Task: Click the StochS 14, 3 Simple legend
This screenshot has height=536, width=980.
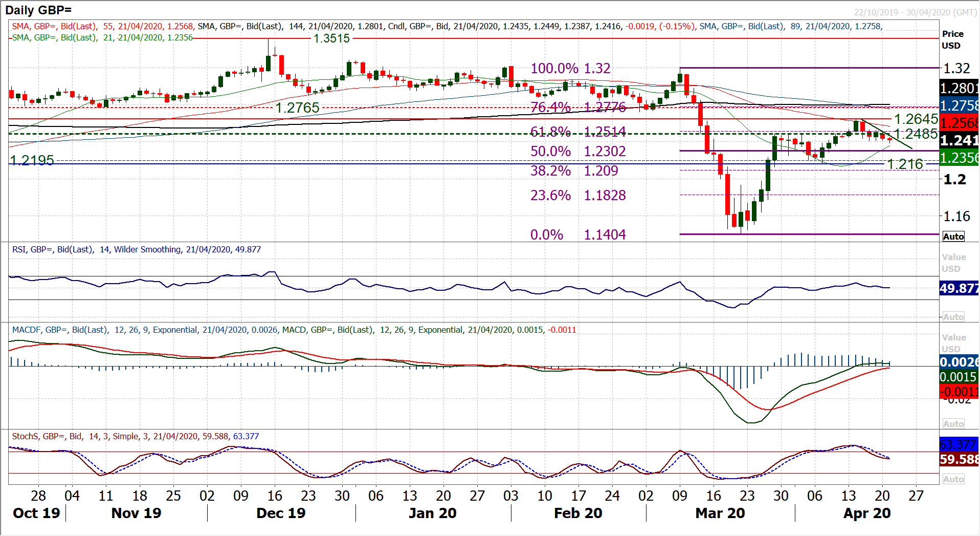Action: pyautogui.click(x=136, y=436)
